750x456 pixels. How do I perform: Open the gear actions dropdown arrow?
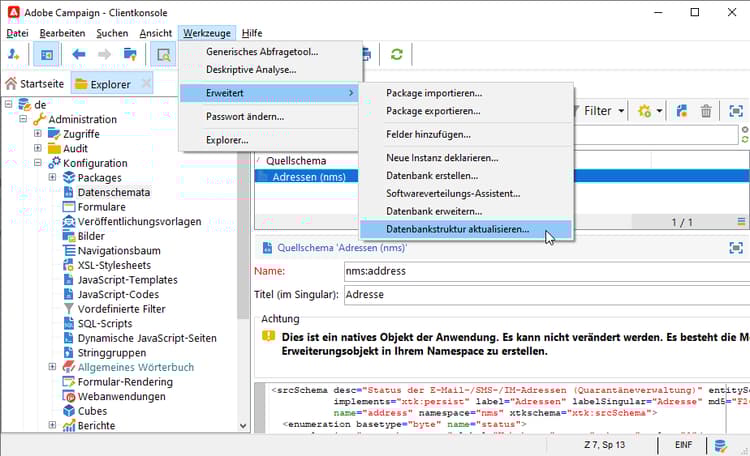click(x=659, y=111)
